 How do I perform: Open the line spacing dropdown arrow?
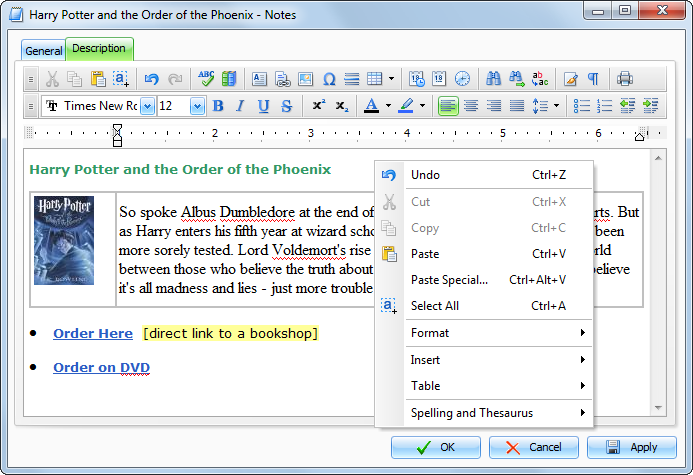pos(556,106)
